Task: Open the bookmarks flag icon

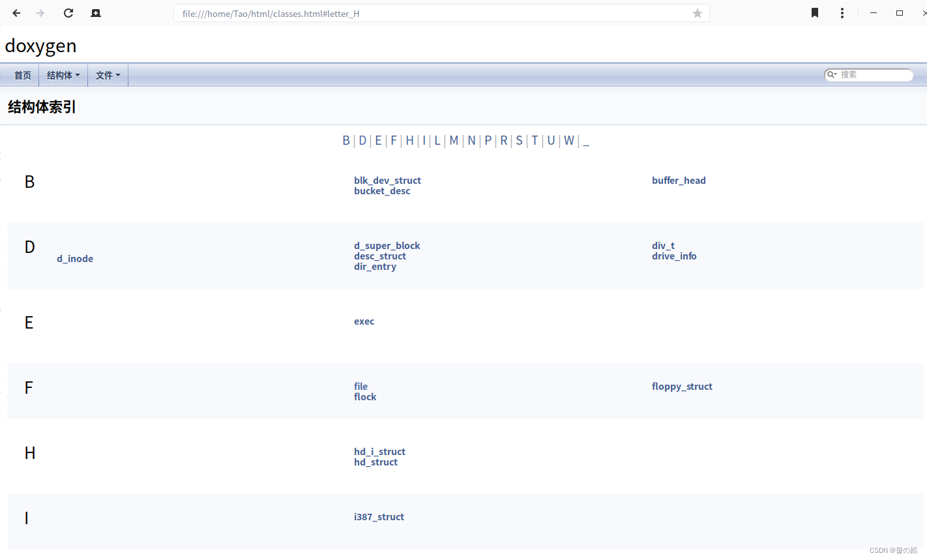Action: (815, 13)
